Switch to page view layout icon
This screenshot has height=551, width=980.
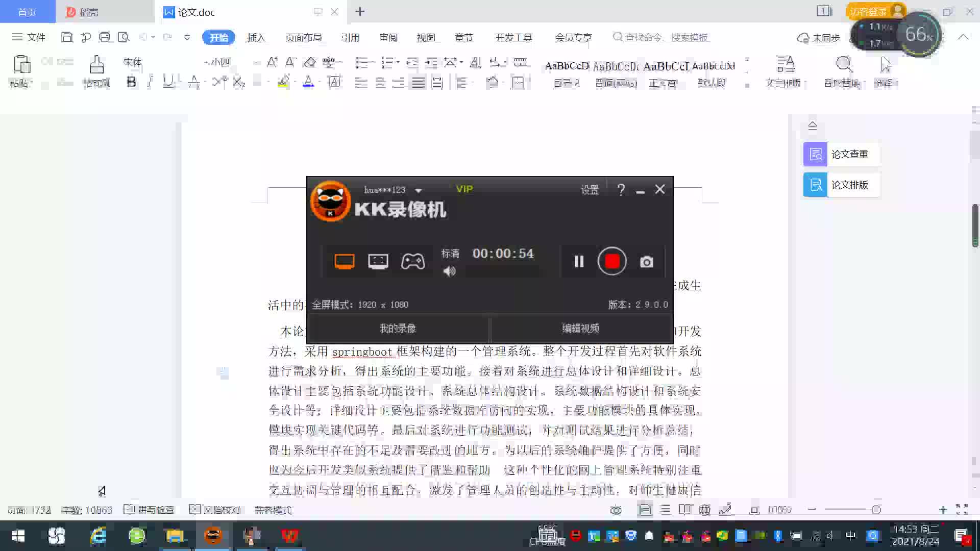click(645, 510)
